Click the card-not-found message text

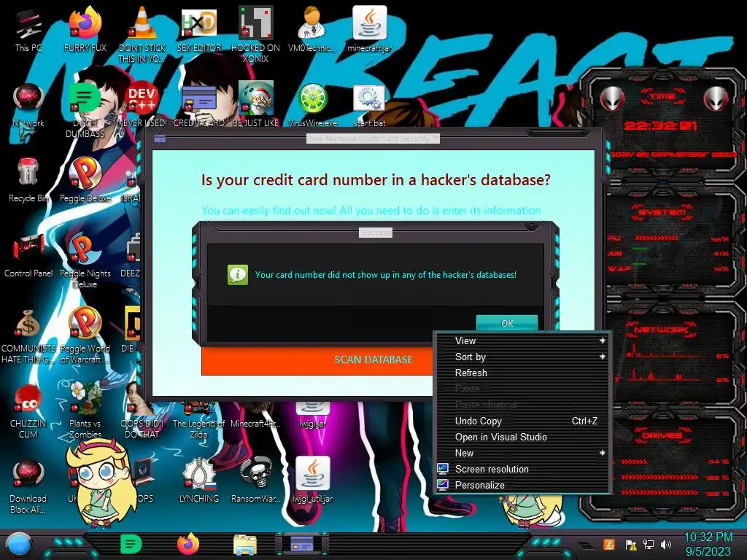(385, 275)
